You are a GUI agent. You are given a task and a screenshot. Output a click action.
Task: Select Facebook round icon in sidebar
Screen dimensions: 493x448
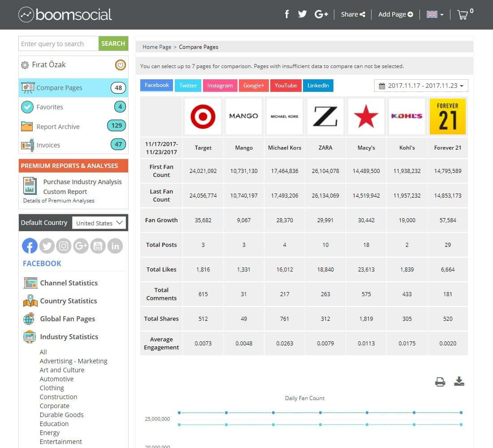tap(30, 246)
